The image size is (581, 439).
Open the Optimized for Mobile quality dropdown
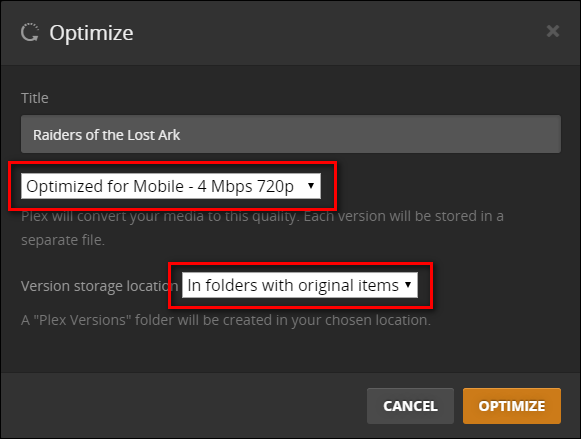[171, 186]
